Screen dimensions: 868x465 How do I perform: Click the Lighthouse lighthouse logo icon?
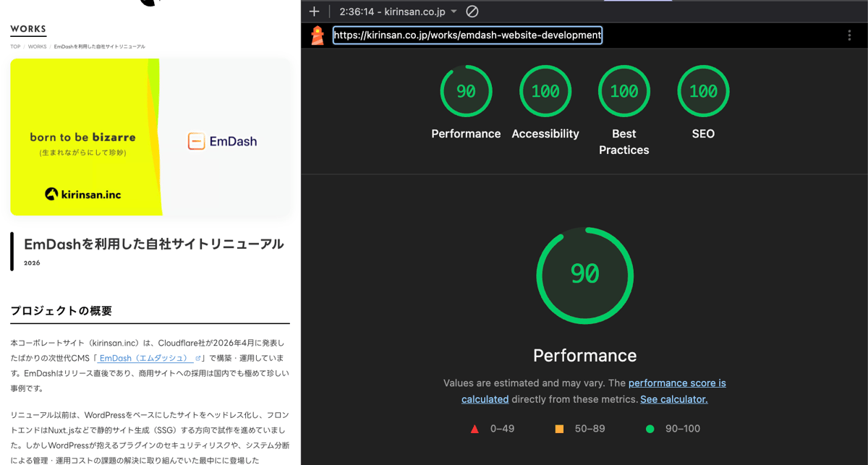318,35
